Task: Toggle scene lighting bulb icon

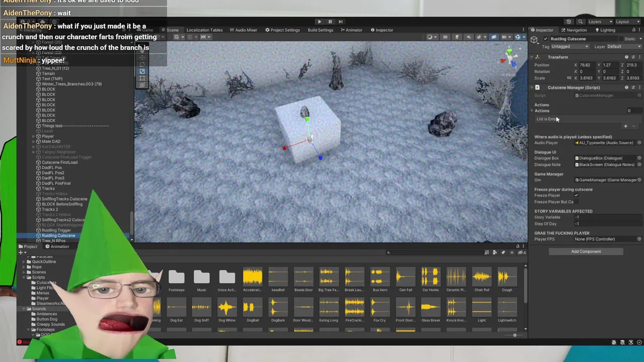Action: click(x=457, y=37)
